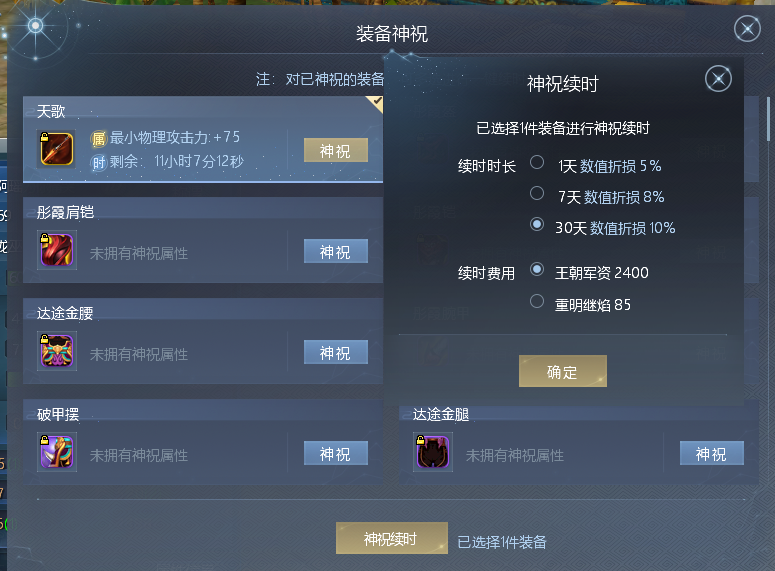The height and width of the screenshot is (571, 775).
Task: Toggle the selection checkmark on 天歌 card
Action: (x=376, y=103)
